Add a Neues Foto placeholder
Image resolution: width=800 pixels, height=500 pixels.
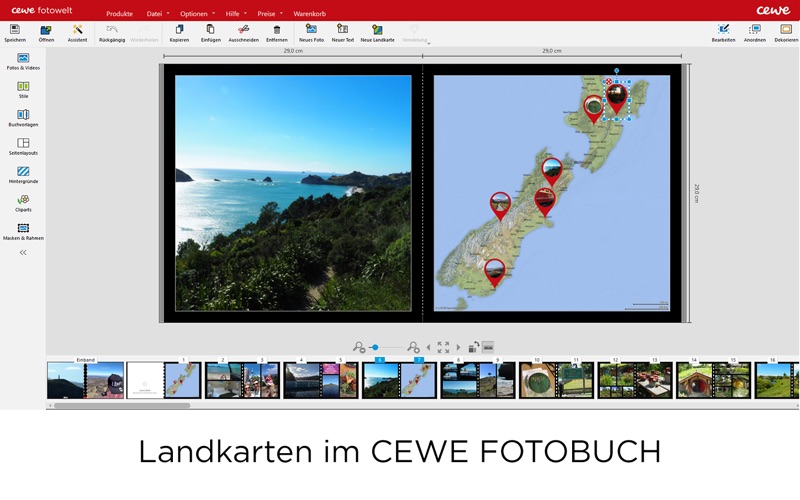(311, 33)
